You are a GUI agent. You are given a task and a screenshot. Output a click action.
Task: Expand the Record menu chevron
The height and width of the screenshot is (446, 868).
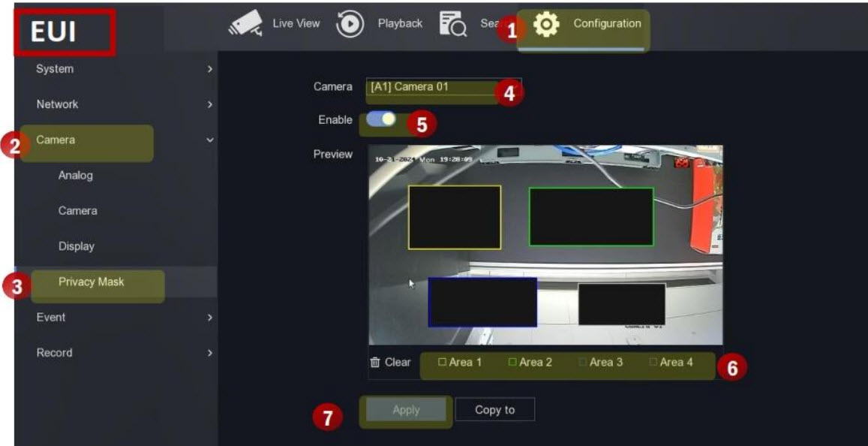[x=209, y=352]
